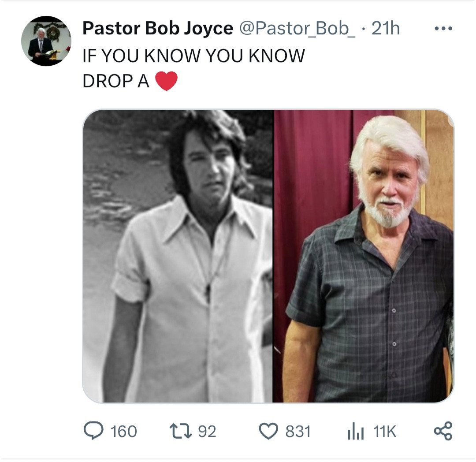Image resolution: width=476 pixels, height=462 pixels.
Task: Click the share icon below the tweet
Action: (x=443, y=431)
